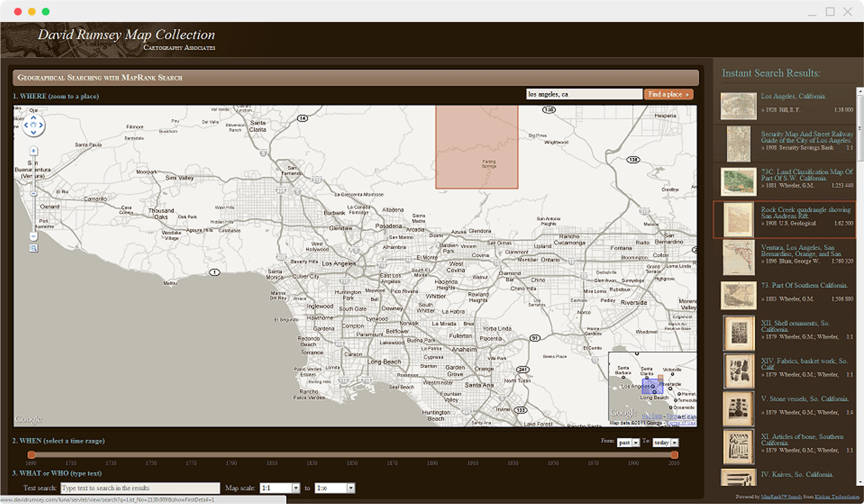Open the IV. Knives, So. California thumbnail
Viewport: 864px width, 504px height.
[x=738, y=477]
